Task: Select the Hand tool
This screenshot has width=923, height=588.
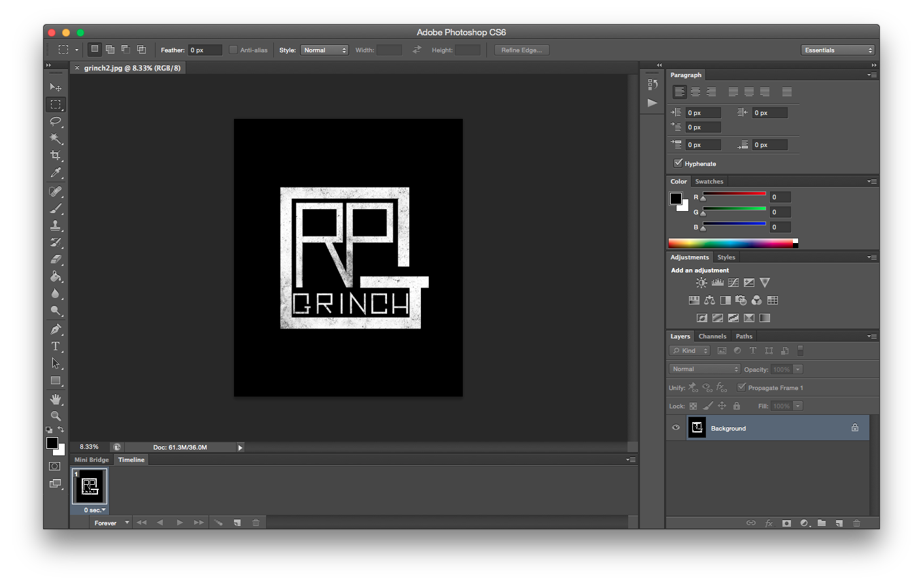Action: (56, 399)
